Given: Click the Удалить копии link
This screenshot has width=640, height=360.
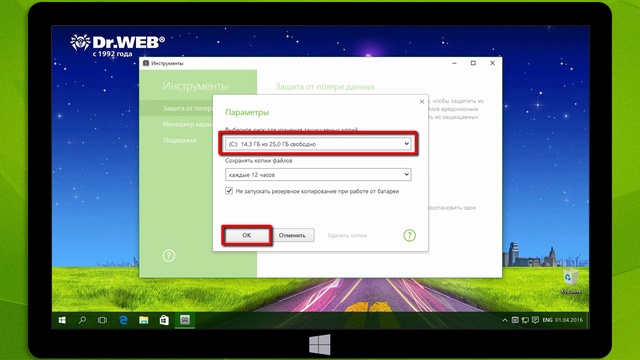Looking at the screenshot, I should tap(347, 236).
